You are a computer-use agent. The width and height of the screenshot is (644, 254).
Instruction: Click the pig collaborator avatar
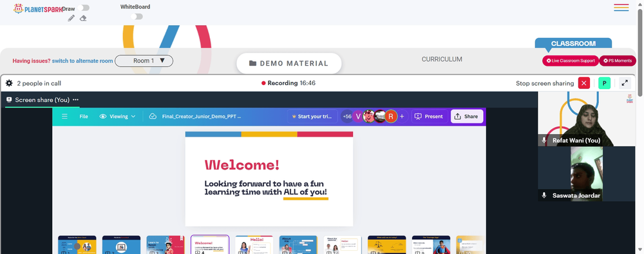pos(369,116)
